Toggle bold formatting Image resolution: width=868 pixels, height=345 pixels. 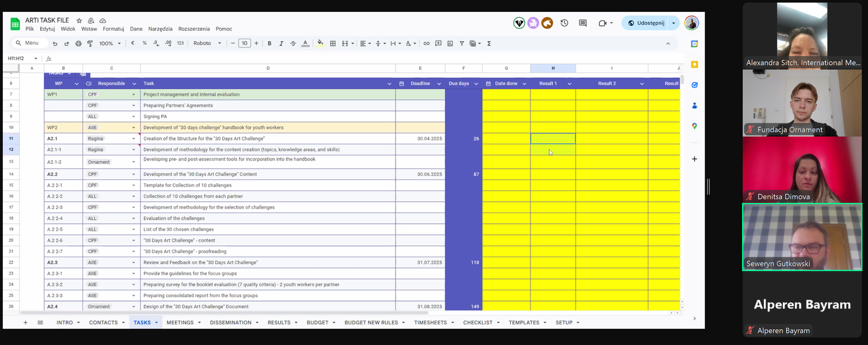tap(269, 43)
